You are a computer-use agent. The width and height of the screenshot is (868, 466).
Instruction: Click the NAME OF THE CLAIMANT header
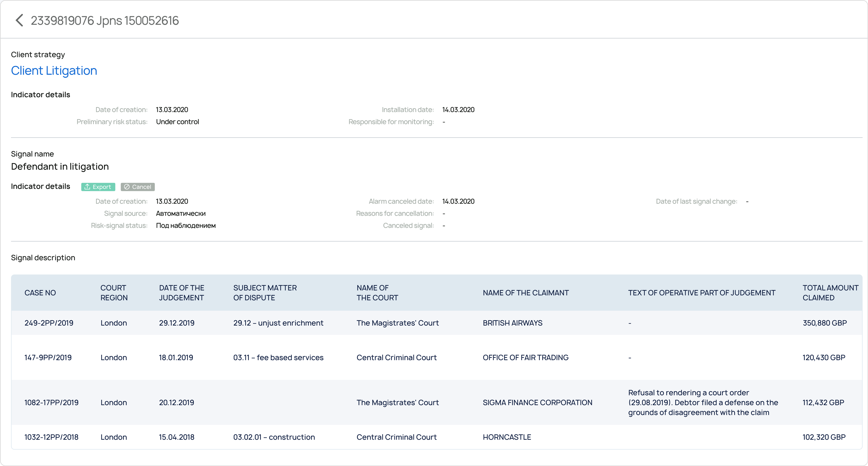[x=525, y=293]
